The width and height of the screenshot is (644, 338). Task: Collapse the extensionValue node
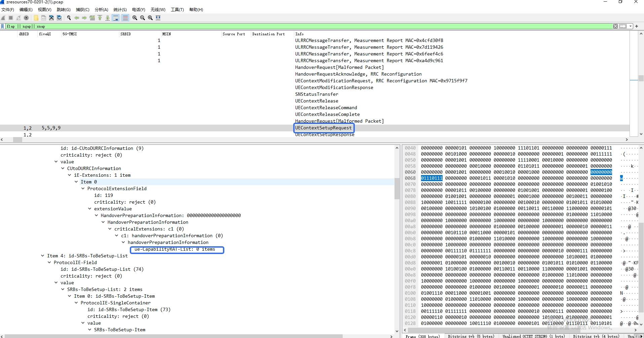(90, 209)
